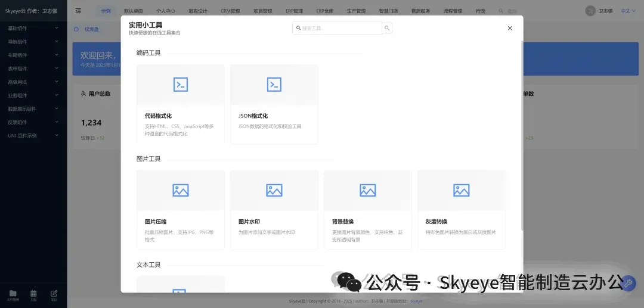Open the CRM管理 top tab
644x308 pixels.
click(x=230, y=11)
